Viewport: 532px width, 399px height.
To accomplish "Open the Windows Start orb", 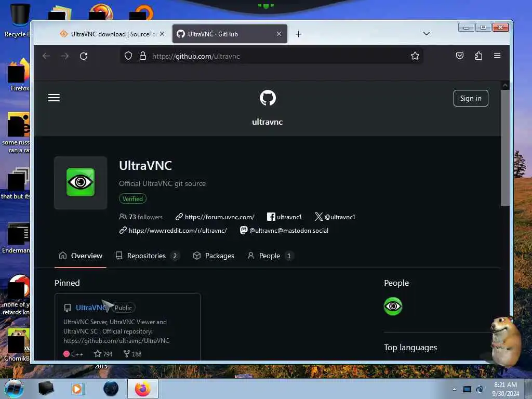I will [14, 389].
